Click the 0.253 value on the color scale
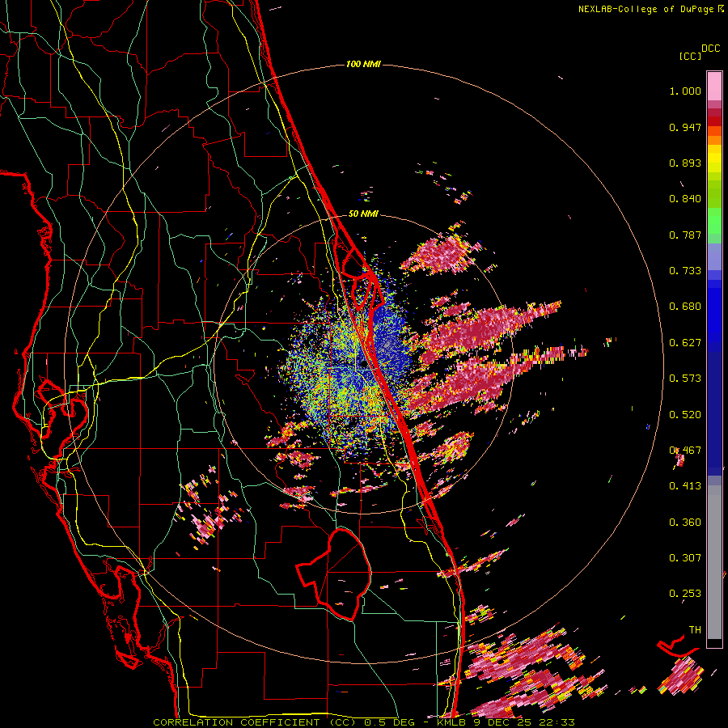 (685, 594)
